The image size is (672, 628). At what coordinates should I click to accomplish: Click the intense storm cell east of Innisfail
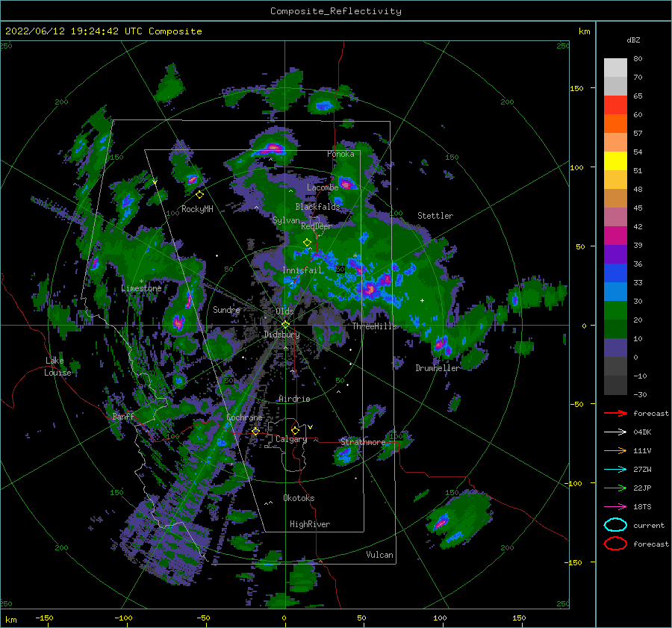coord(370,289)
